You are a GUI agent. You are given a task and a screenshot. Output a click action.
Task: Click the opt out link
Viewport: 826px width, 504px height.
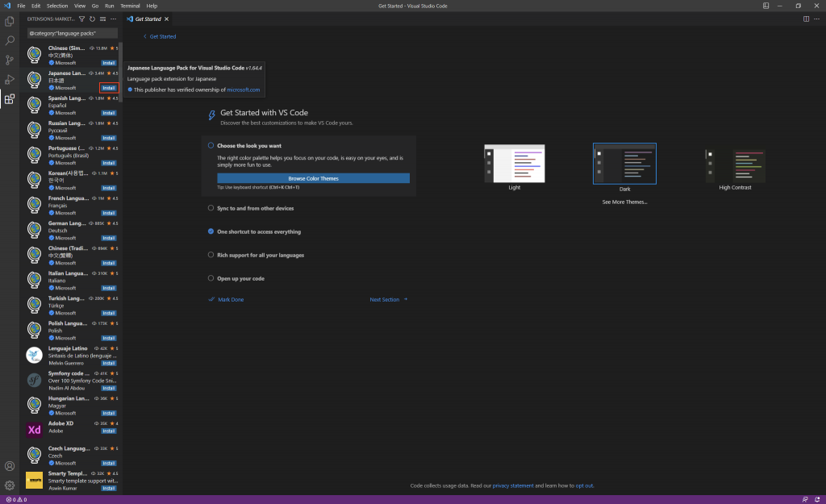pos(584,486)
